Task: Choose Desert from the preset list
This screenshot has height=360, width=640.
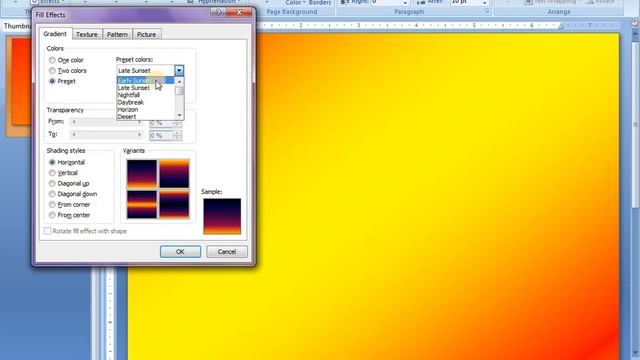Action: click(145, 117)
